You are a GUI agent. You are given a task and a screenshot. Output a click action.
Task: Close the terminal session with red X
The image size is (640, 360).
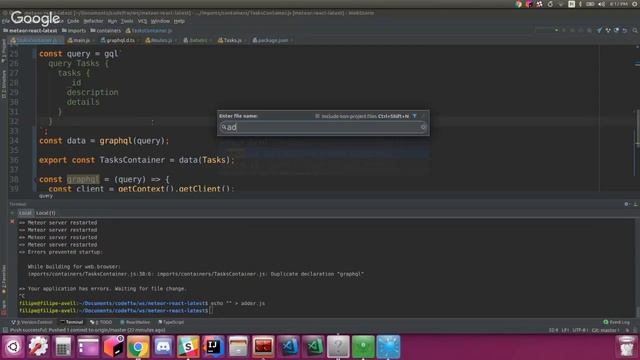pos(12,222)
